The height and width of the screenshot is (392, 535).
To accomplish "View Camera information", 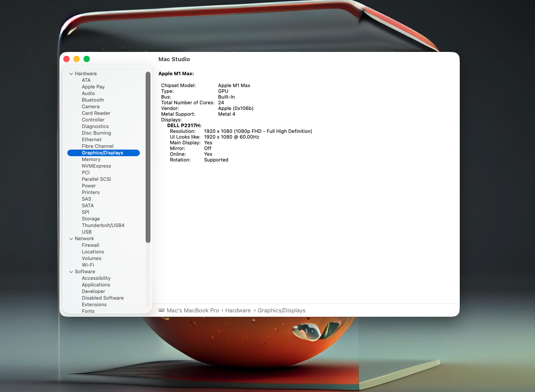I will coord(91,106).
